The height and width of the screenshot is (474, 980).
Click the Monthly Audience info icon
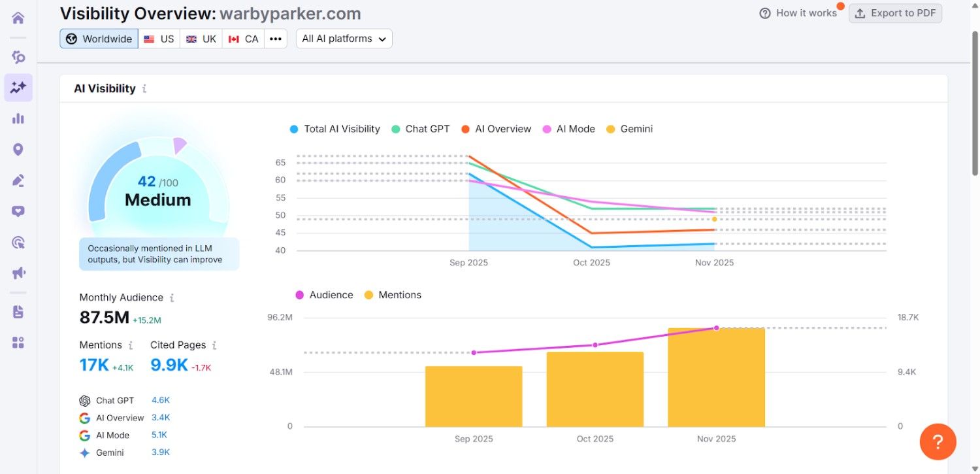click(172, 297)
